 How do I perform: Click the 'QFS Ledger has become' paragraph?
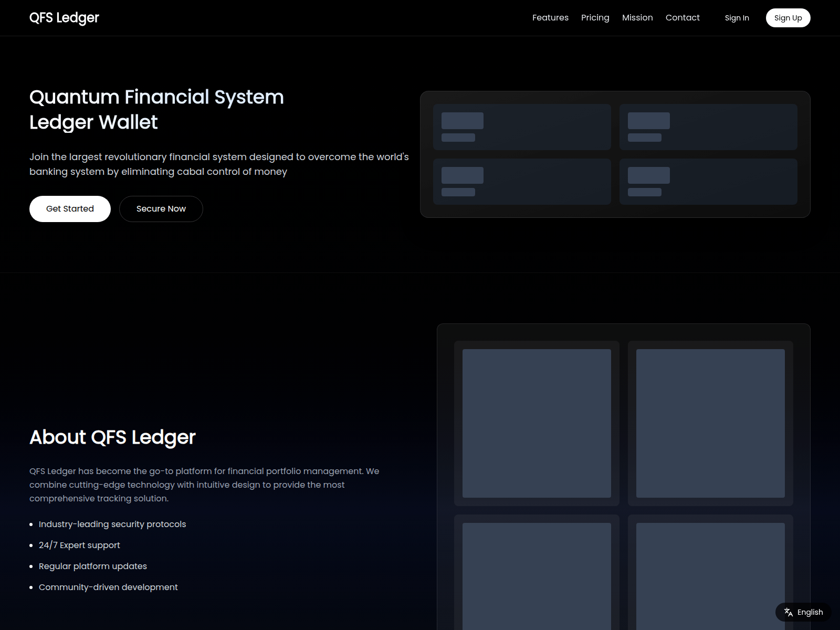(204, 485)
